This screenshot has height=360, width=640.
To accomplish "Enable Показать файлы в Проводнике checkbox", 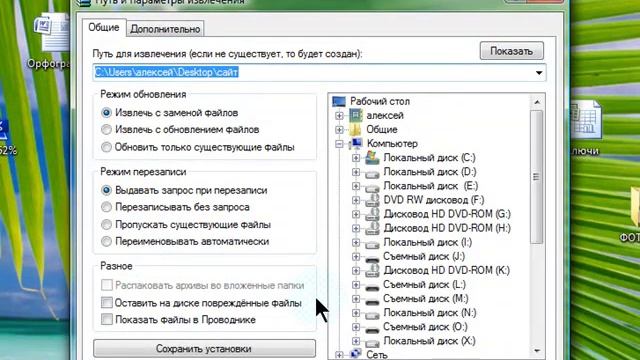I will coord(107,319).
